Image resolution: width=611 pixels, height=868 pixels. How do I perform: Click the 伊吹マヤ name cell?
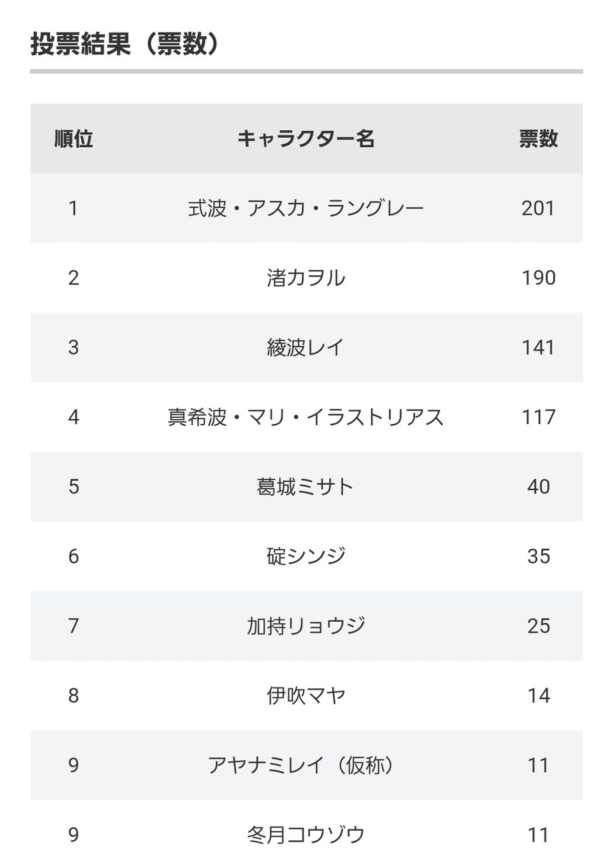pyautogui.click(x=306, y=696)
